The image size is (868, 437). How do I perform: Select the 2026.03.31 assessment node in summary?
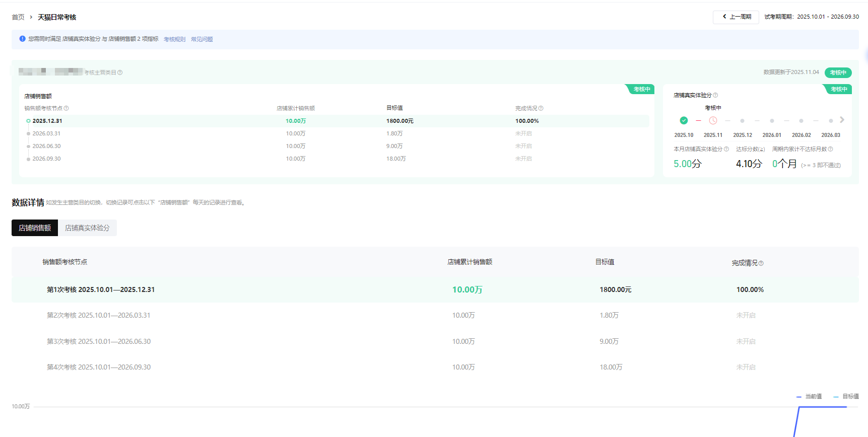(x=46, y=133)
